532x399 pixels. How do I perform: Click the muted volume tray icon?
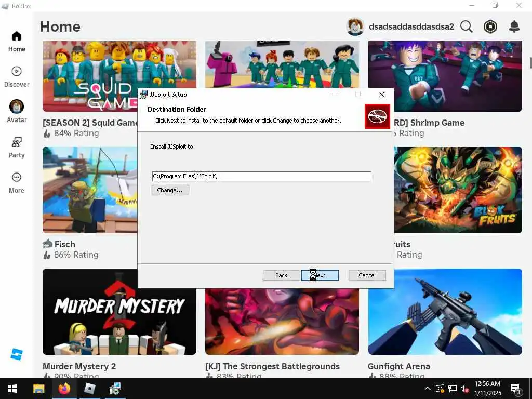click(465, 389)
